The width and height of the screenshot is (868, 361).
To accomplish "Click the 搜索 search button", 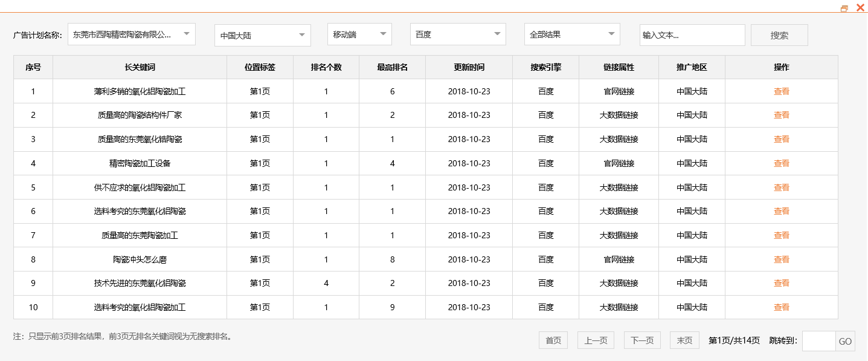I will 779,34.
